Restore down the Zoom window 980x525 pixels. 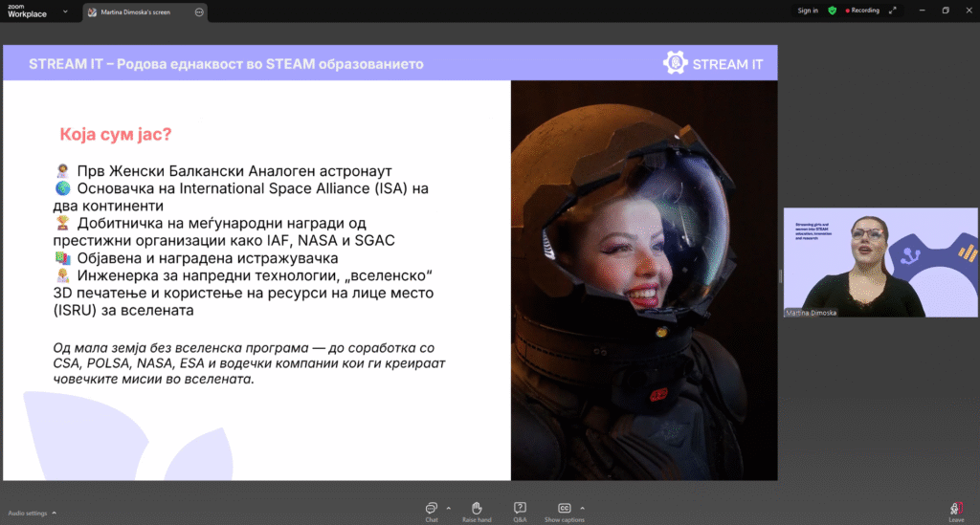(x=946, y=11)
